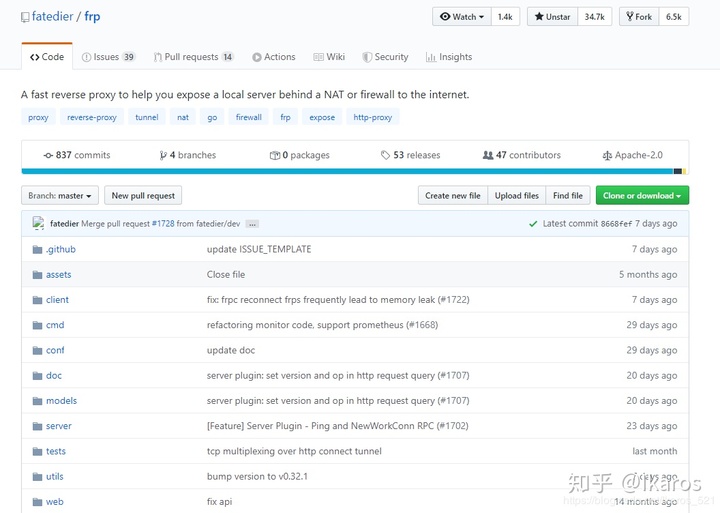Open the Pull requests tab

click(193, 57)
